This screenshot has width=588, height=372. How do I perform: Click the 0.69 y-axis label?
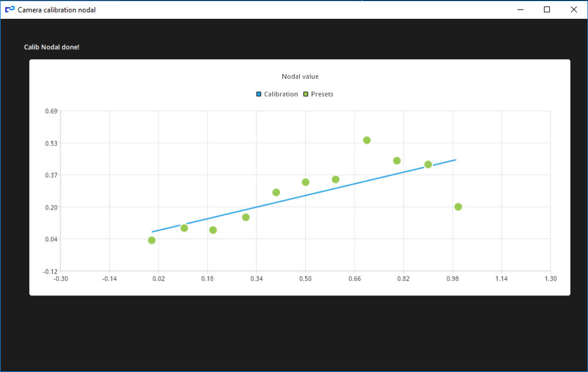(51, 111)
